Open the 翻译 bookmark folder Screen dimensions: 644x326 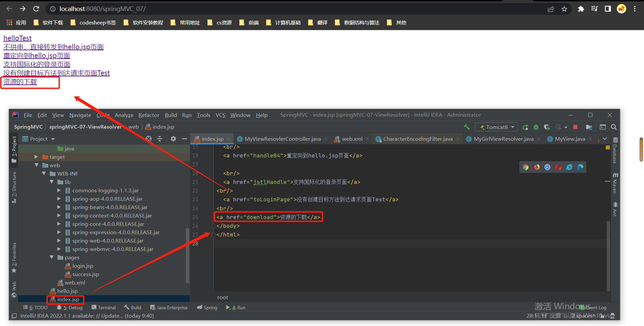(x=318, y=22)
